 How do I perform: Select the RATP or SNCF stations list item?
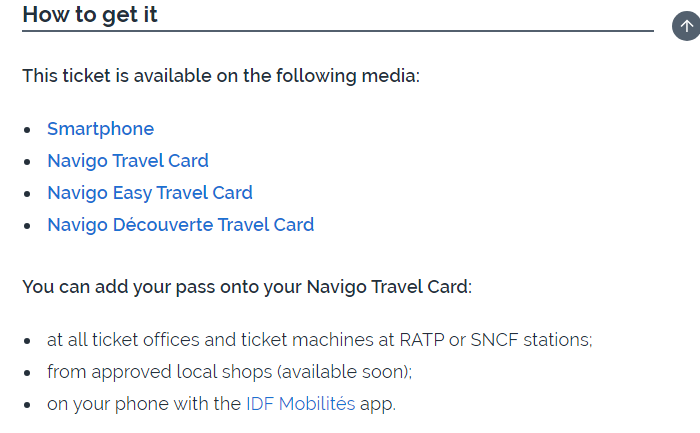320,340
